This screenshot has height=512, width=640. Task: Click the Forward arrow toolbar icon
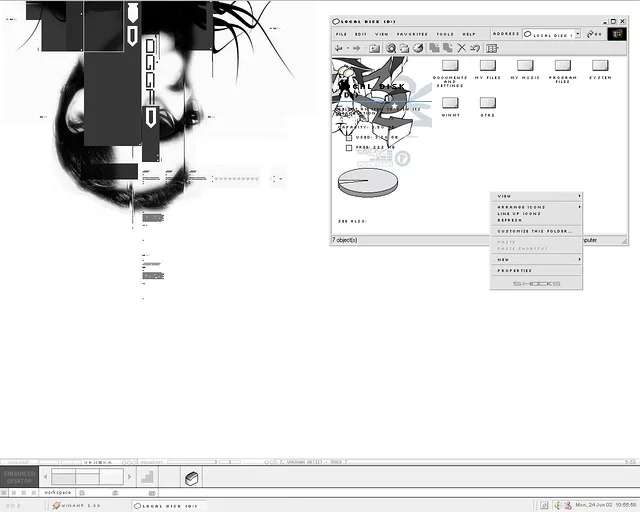[x=356, y=48]
